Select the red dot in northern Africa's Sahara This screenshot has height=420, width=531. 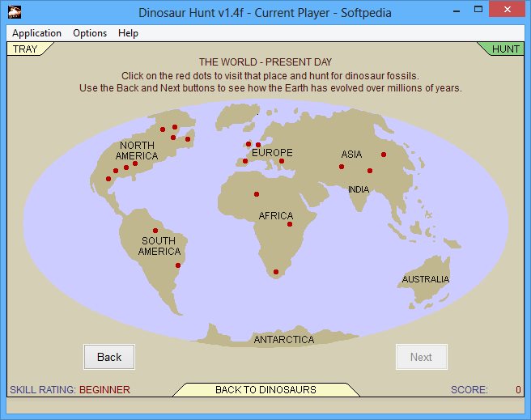pos(257,194)
